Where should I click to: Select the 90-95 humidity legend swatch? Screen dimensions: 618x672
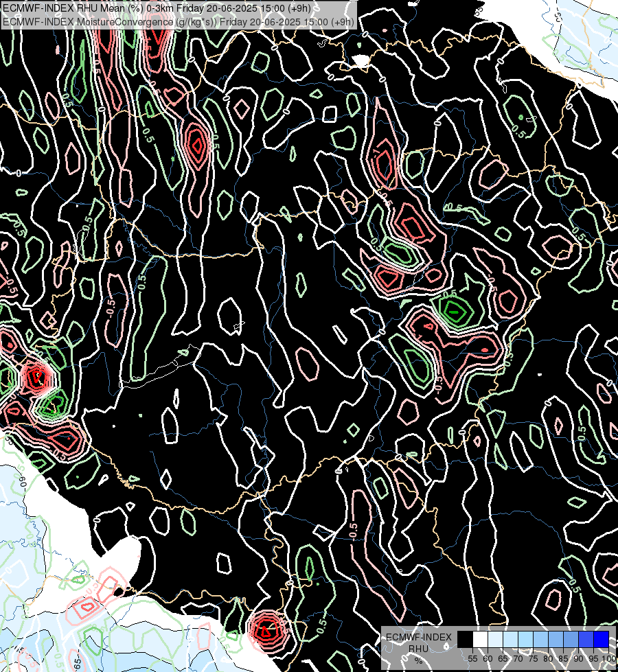point(586,640)
